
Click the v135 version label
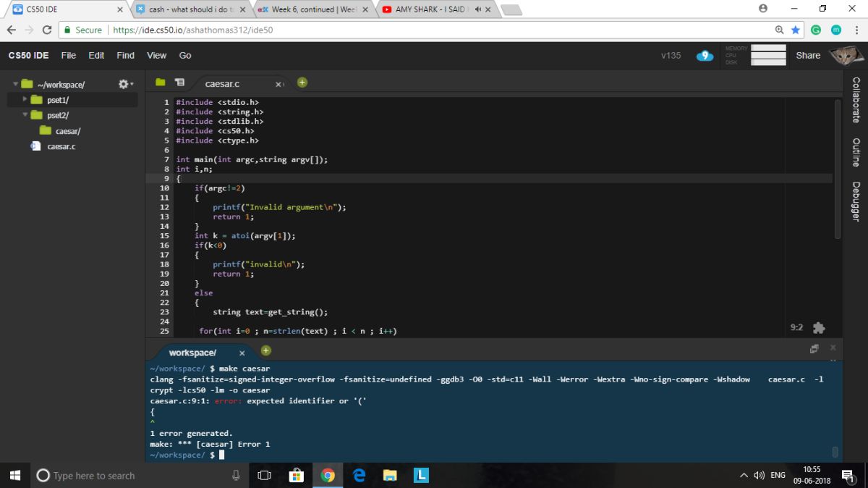click(x=671, y=55)
